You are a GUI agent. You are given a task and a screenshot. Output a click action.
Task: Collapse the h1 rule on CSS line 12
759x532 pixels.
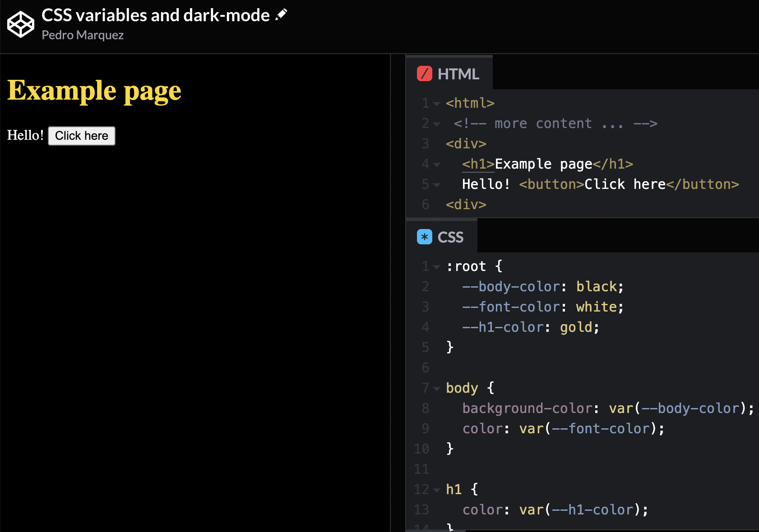436,490
